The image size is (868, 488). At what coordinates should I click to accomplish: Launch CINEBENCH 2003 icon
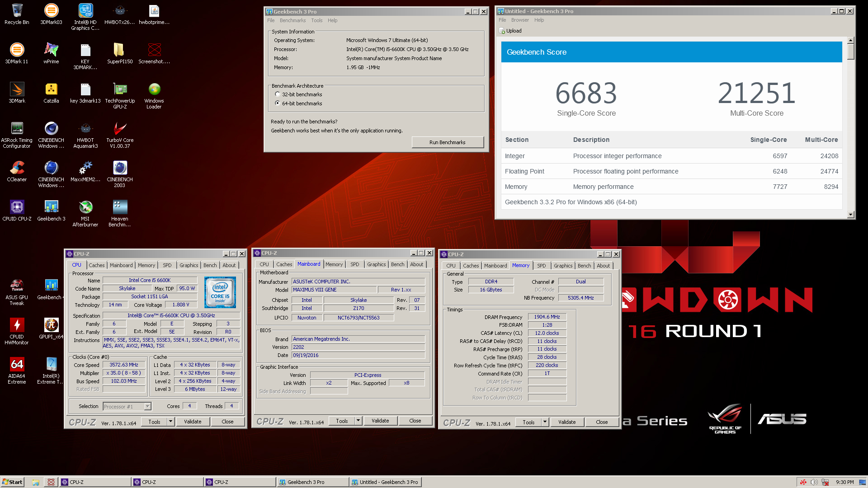tap(120, 174)
